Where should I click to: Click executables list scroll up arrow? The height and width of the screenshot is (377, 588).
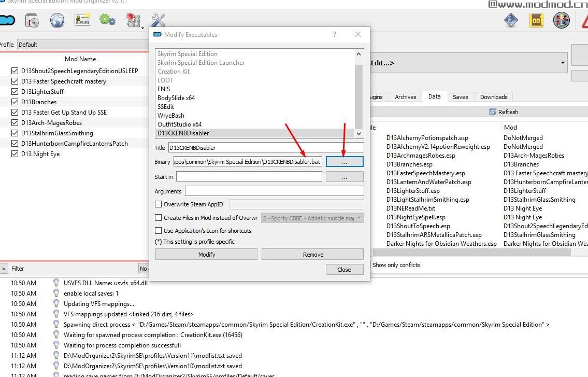coord(359,54)
